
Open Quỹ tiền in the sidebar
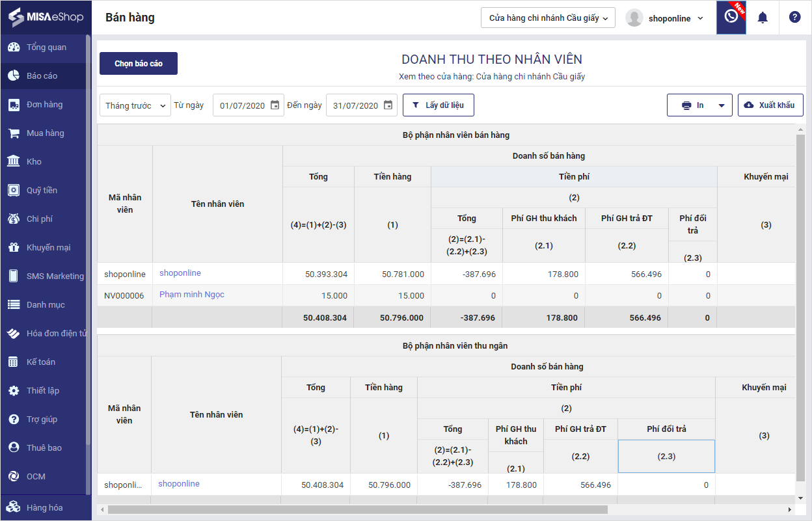pos(42,191)
